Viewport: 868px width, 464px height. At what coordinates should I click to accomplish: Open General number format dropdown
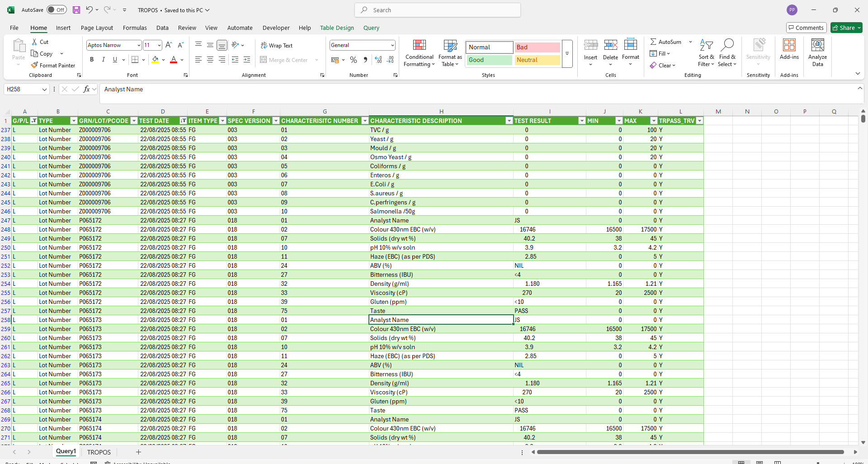coord(392,45)
